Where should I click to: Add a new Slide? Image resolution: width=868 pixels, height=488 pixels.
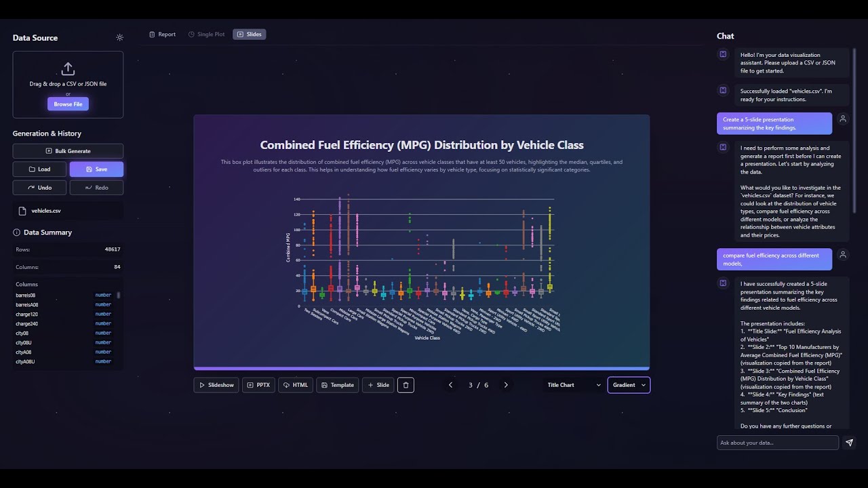378,385
